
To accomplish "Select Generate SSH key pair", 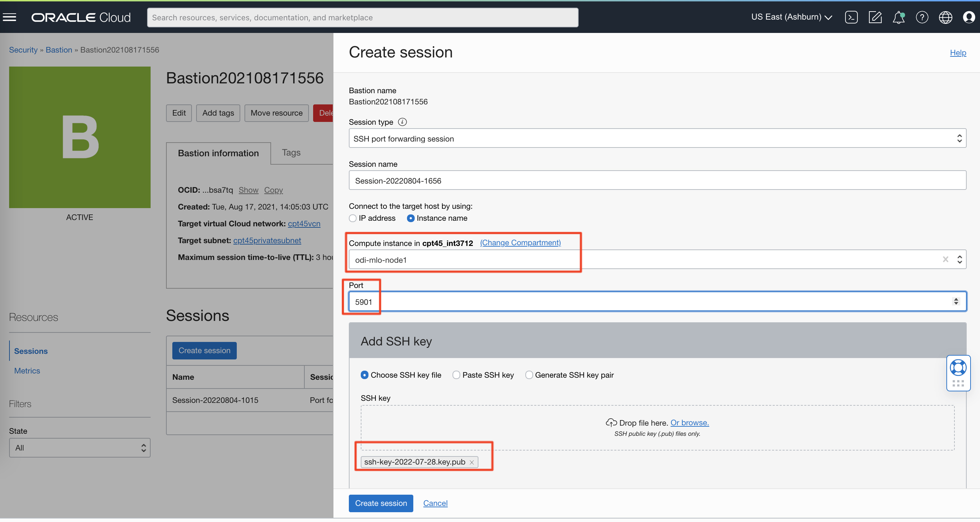I will (529, 375).
